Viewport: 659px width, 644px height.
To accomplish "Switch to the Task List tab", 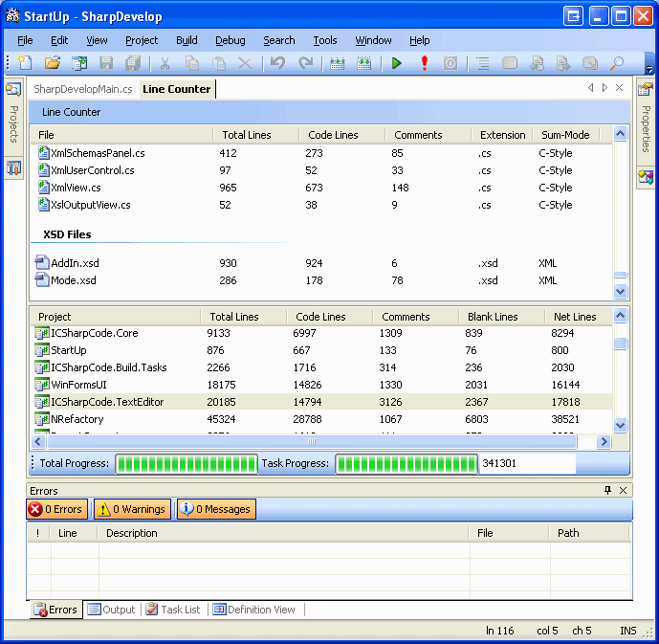I will pos(173,610).
